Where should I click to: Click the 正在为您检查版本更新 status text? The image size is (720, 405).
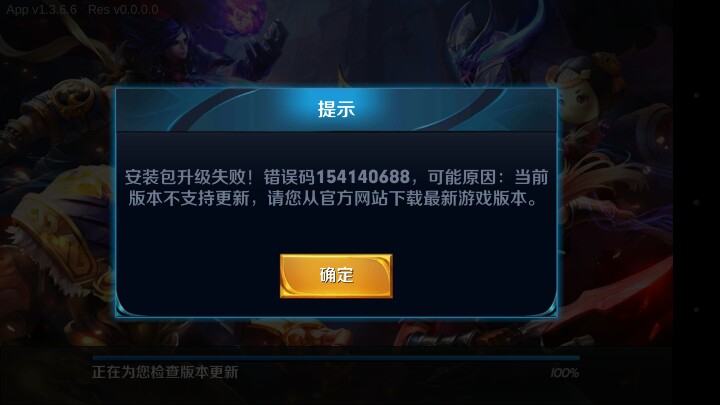(165, 372)
